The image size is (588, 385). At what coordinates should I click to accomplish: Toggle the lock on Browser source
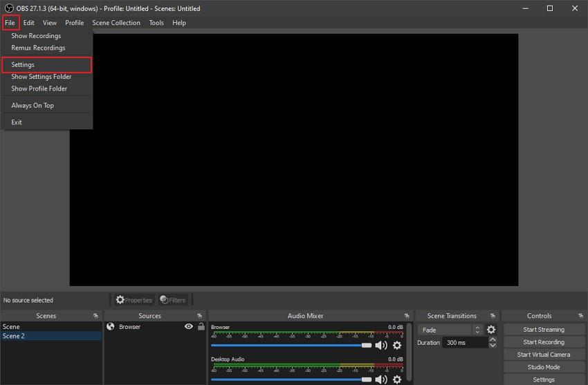201,327
